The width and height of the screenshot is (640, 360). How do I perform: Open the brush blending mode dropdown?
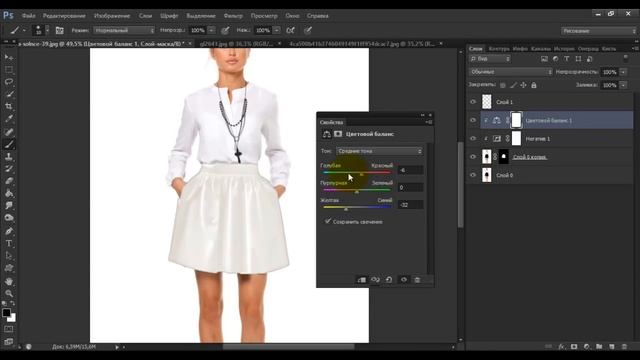[124, 31]
